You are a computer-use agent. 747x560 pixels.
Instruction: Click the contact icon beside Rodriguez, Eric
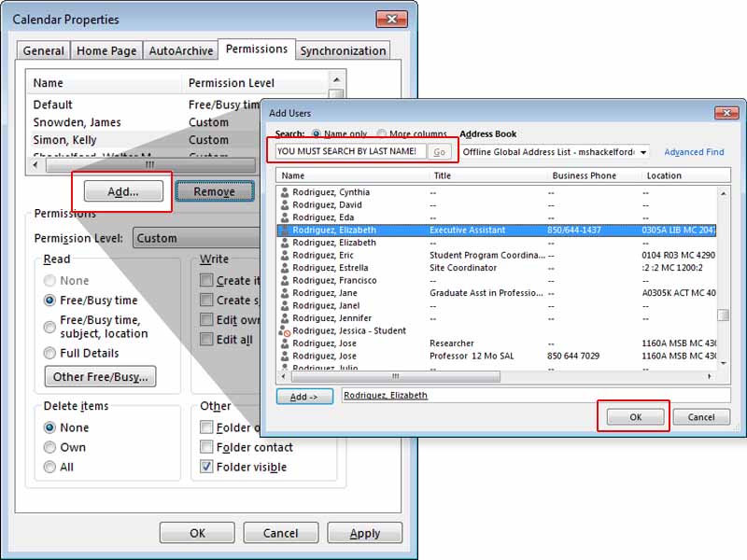pyautogui.click(x=286, y=255)
